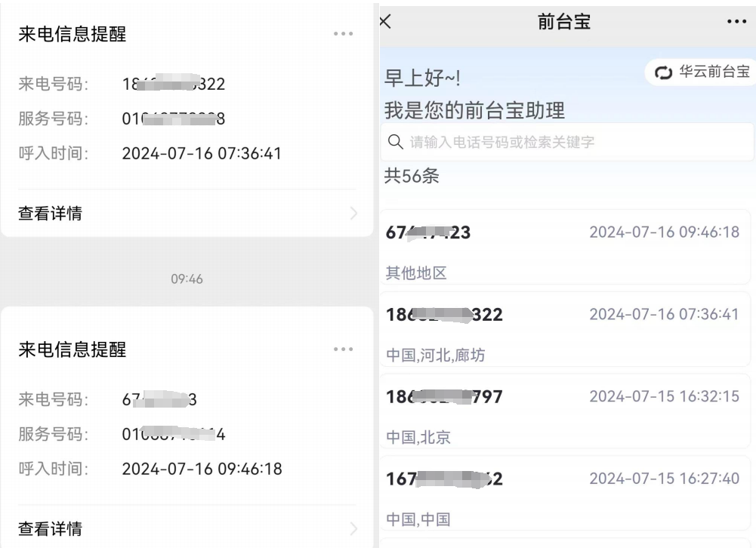Image resolution: width=756 pixels, height=548 pixels.
Task: Expand details chevron on the 09:46:18 reminder card
Action: 354,528
